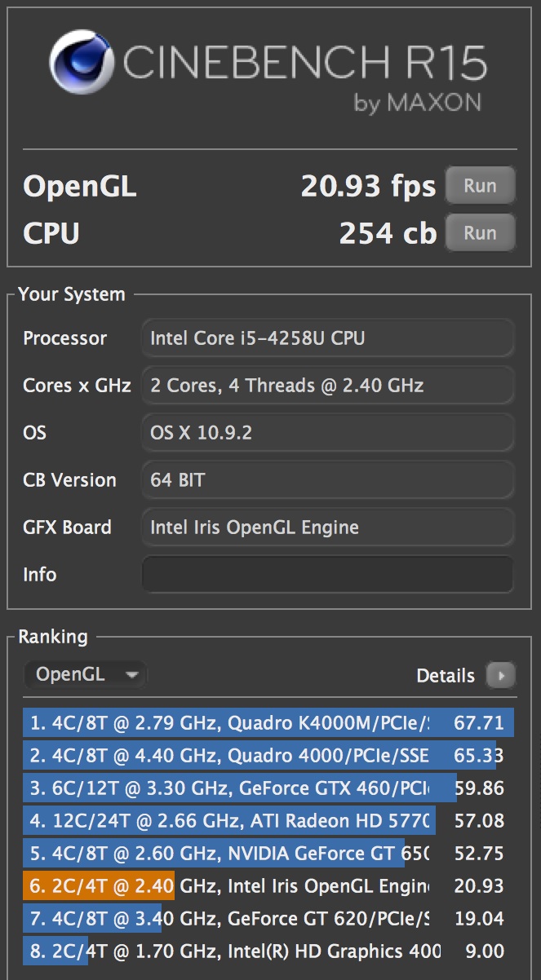Open the OpenGL ranking type dropdown
This screenshot has width=541, height=980.
[x=86, y=675]
